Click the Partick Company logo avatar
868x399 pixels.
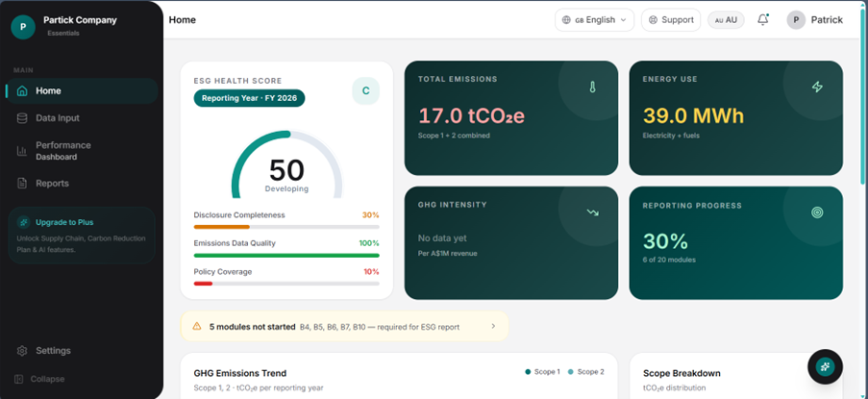point(23,26)
